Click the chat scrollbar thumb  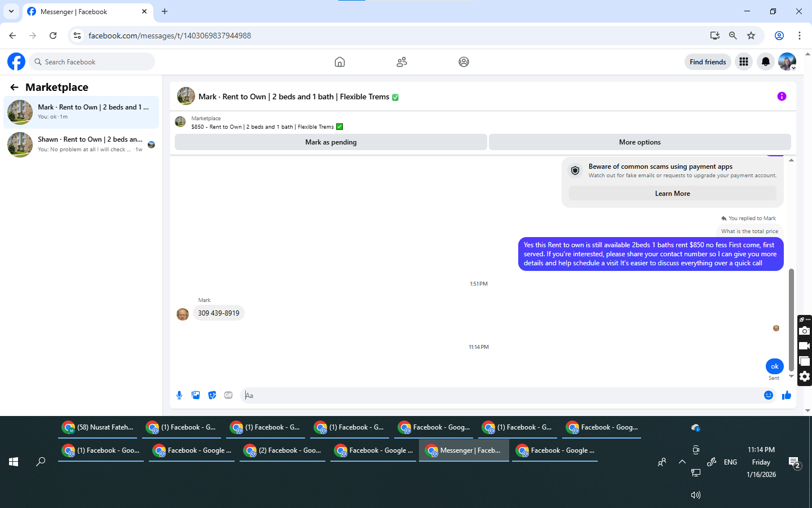point(791,319)
